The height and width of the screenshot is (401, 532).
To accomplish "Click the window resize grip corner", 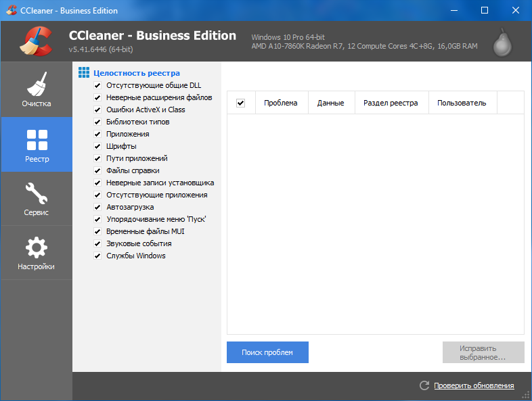I will point(526,395).
